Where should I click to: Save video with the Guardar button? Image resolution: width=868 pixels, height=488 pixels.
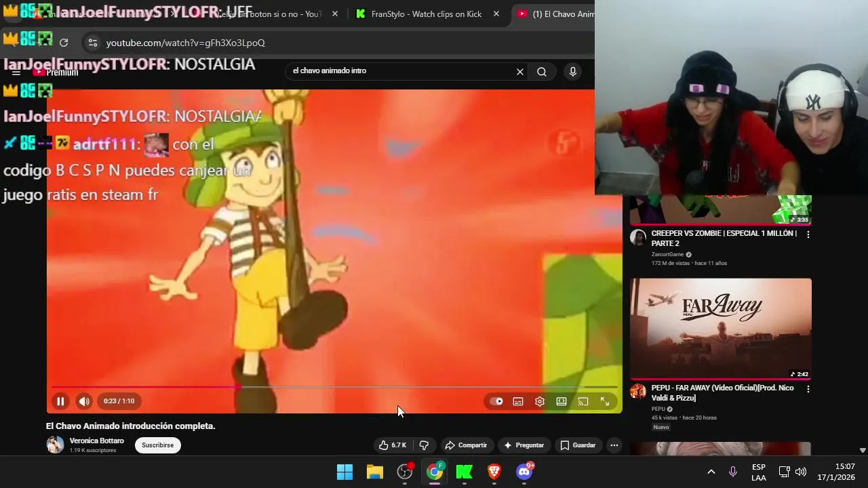click(578, 445)
